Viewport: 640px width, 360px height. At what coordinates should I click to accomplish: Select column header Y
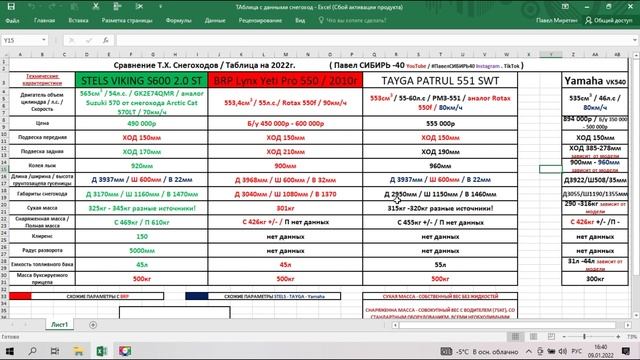(551, 54)
